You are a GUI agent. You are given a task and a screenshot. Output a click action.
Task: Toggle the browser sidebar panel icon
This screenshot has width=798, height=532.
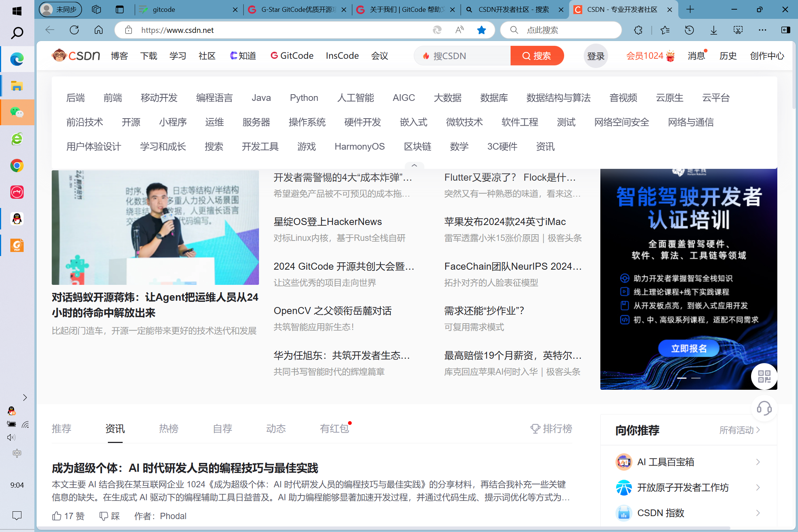[x=786, y=30]
